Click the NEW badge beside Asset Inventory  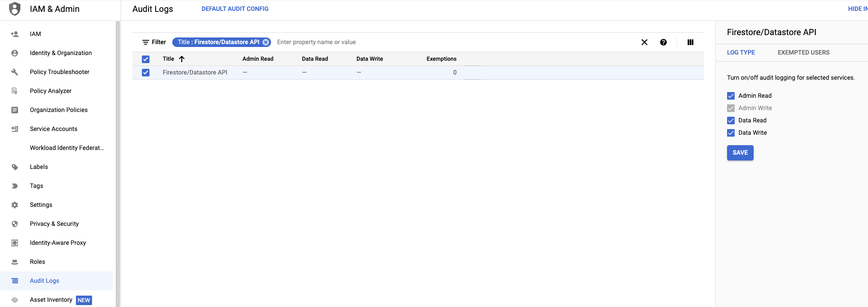click(x=84, y=300)
